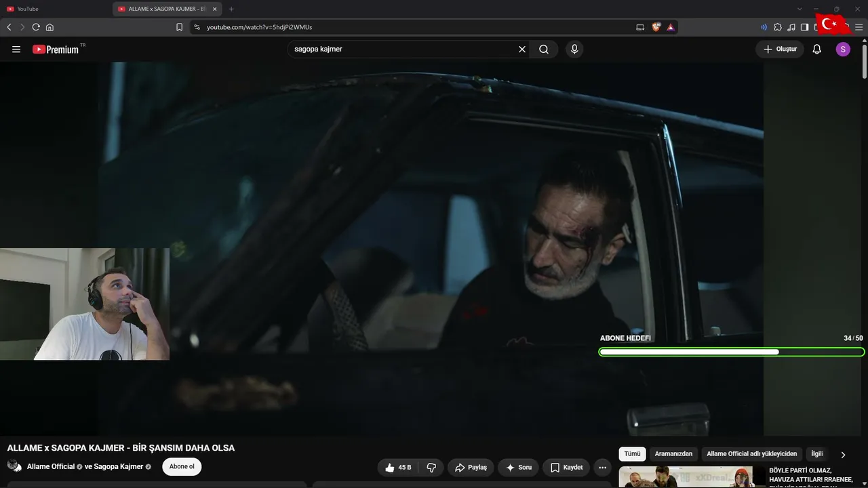The image size is (868, 488).
Task: Install app or cast screen icon
Action: pos(640,27)
